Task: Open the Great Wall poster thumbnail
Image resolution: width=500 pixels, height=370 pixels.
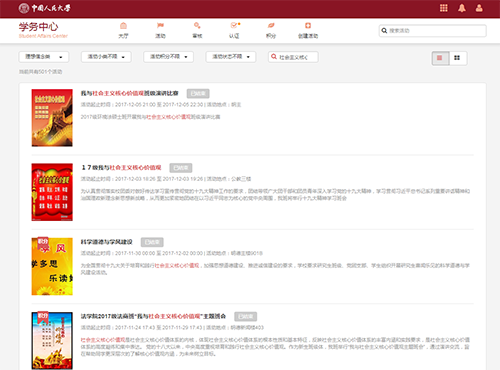Action: 52,118
